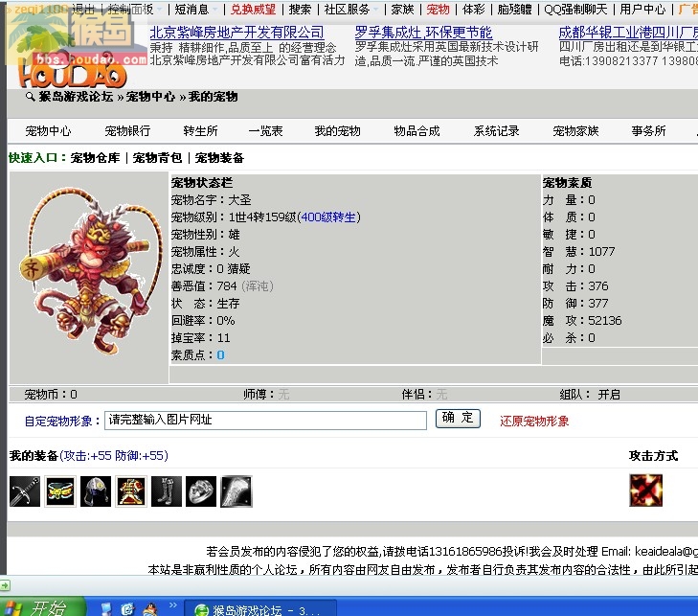
Task: Click the 宠物装备 quick link
Action: pos(219,158)
